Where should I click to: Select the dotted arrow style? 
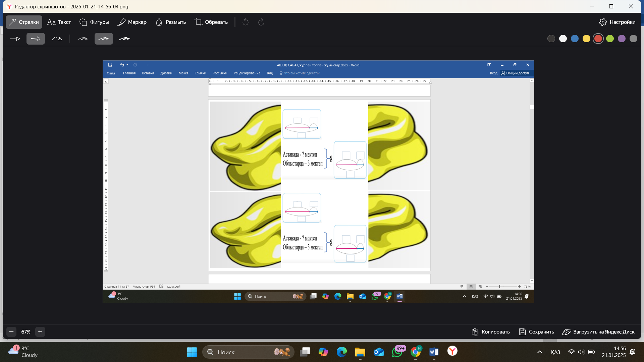pos(57,39)
